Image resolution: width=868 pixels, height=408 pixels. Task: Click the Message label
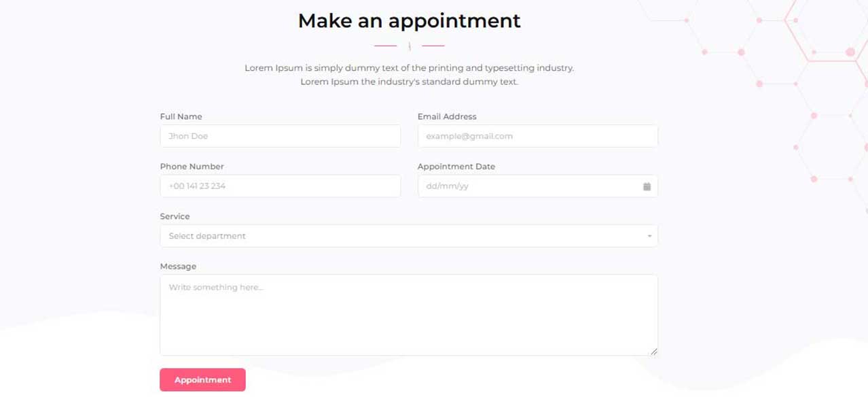[x=178, y=267]
